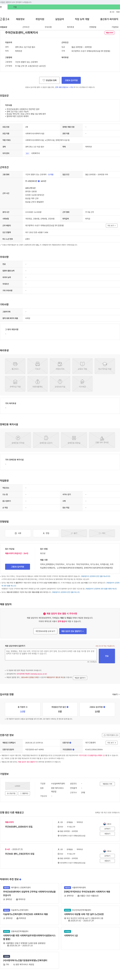Viewport: 120px width, 980px height.
Task: Click the 로그인 link at top
Action: click(112, 12)
